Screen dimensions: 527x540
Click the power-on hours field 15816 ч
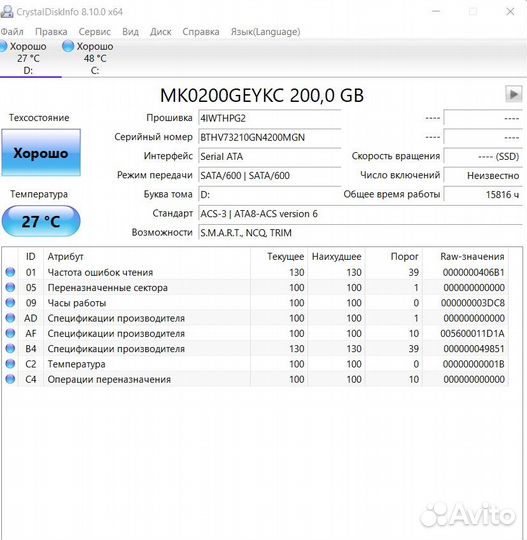(483, 195)
